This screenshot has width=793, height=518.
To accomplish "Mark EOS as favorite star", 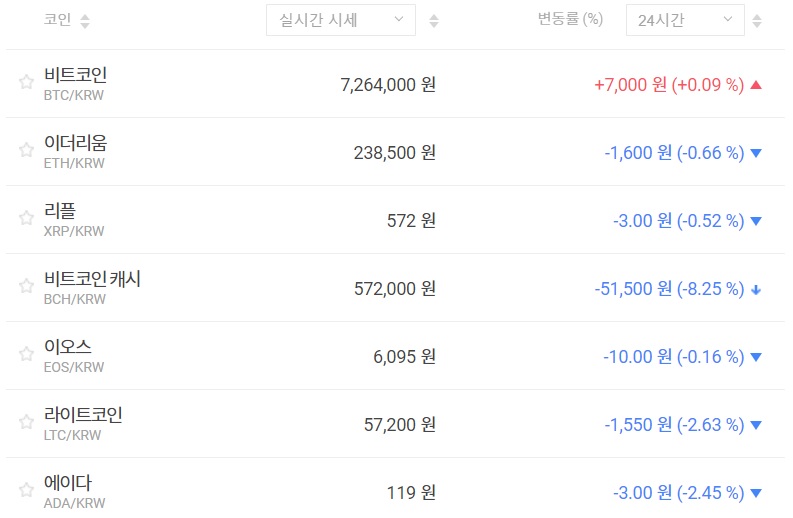I will tap(26, 354).
